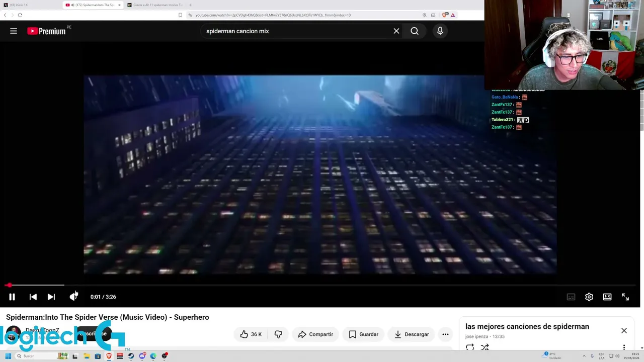Screen dimensions: 644x362
Task: Reload the current page
Action: pyautogui.click(x=20, y=15)
